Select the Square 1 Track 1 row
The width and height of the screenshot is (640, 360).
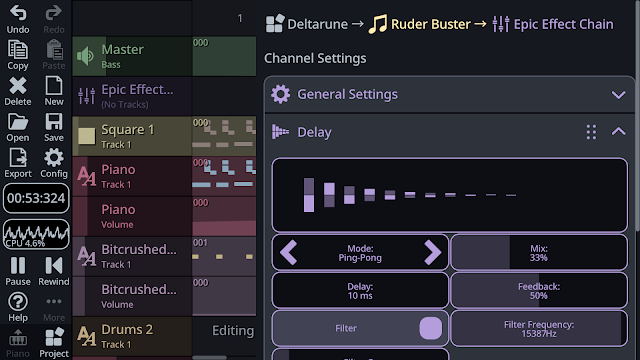click(x=132, y=136)
